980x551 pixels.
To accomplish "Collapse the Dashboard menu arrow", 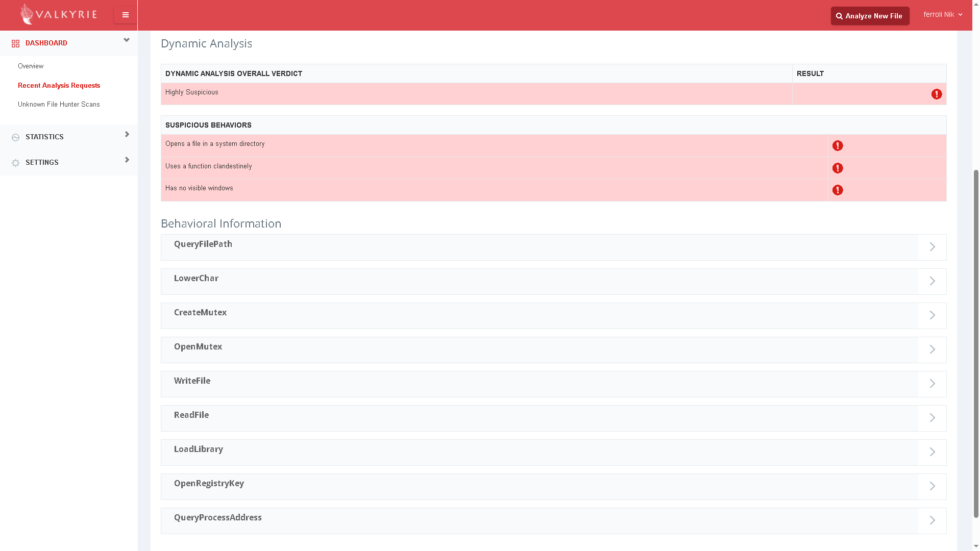I will click(x=127, y=40).
